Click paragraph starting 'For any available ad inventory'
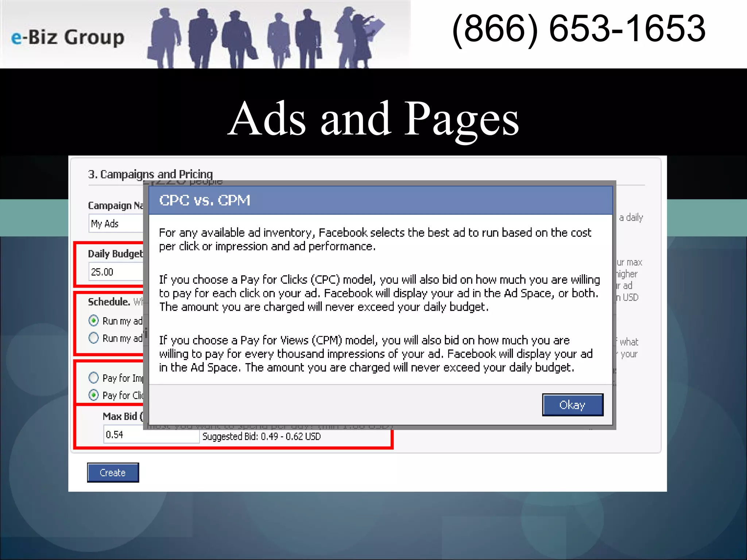The height and width of the screenshot is (560, 747). tap(375, 240)
